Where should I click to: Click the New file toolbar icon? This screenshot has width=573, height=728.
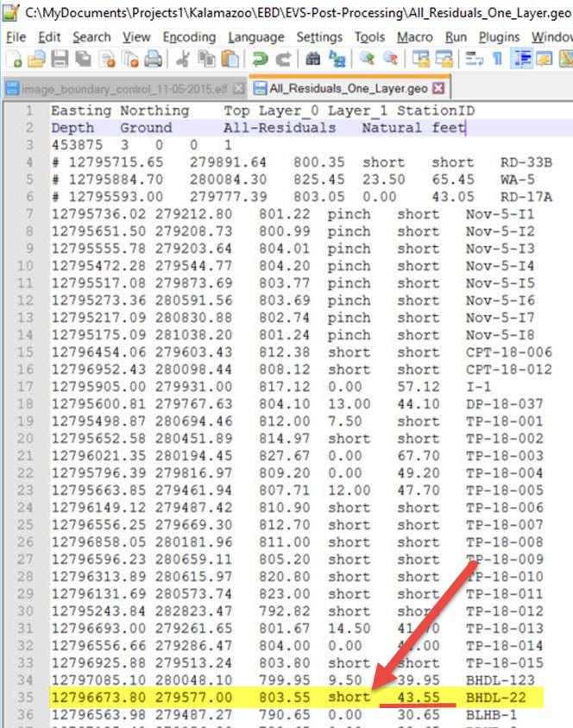(x=14, y=59)
